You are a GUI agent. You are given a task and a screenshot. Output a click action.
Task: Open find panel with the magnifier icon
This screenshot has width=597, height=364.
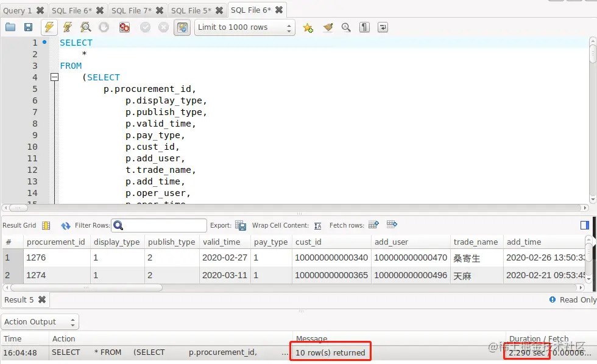[x=346, y=27]
